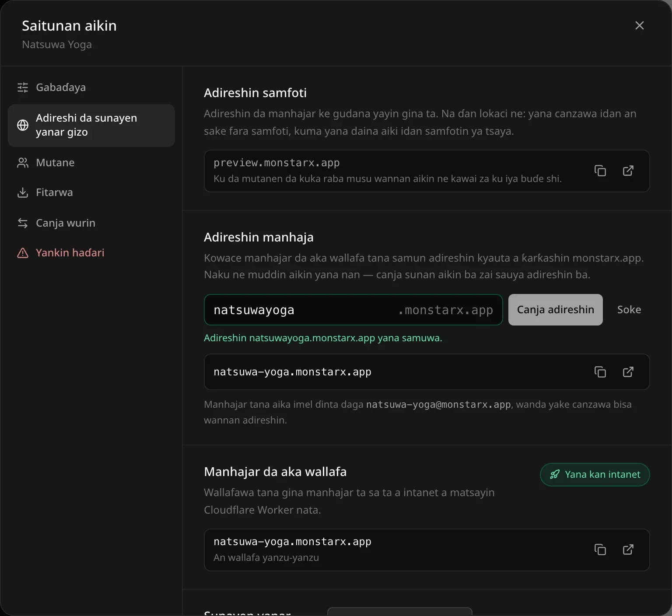This screenshot has width=672, height=616.
Task: Click the Adireshin samfoti heading
Action: pos(255,93)
